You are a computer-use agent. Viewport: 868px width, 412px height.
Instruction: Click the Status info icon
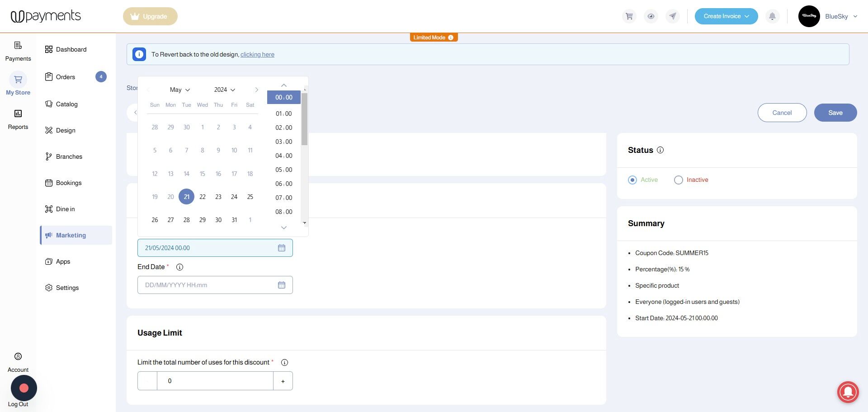tap(660, 150)
